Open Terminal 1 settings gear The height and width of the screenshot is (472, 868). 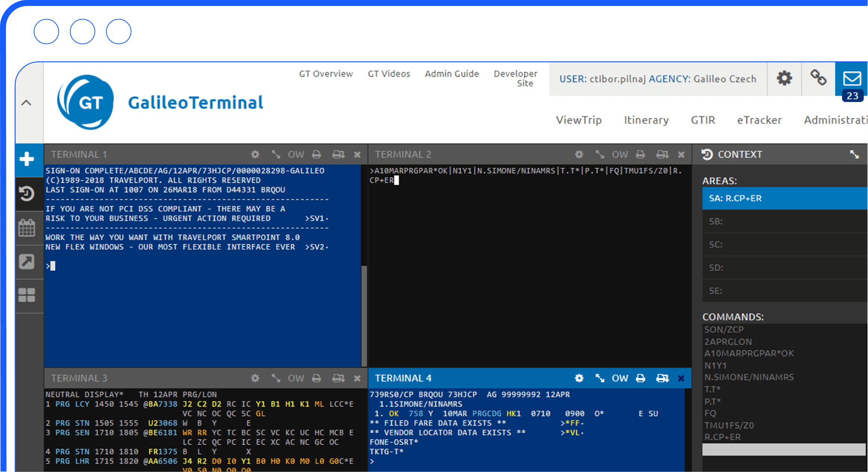[x=255, y=155]
